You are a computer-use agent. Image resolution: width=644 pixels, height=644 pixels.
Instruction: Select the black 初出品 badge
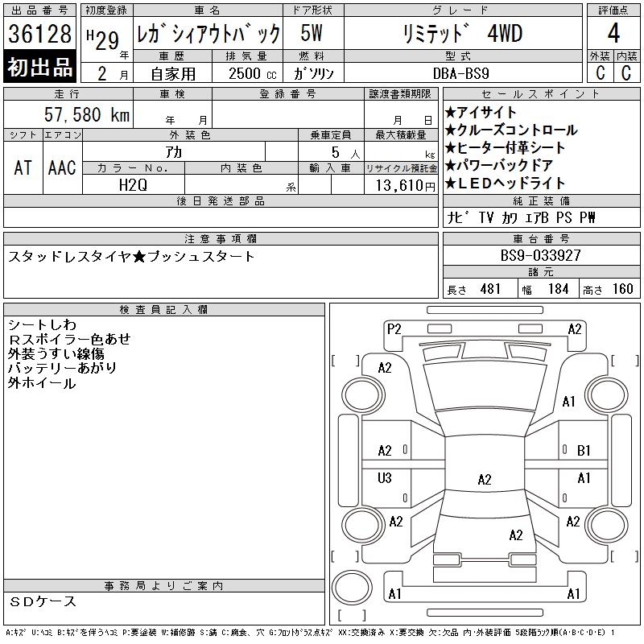point(39,67)
